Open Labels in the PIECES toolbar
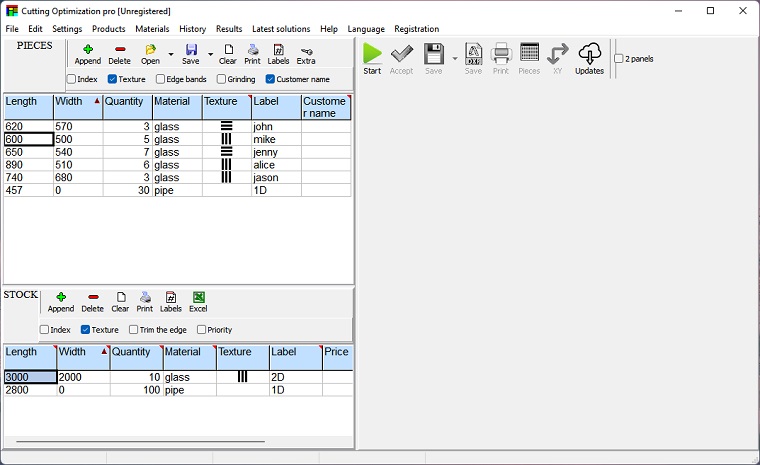 coord(278,53)
